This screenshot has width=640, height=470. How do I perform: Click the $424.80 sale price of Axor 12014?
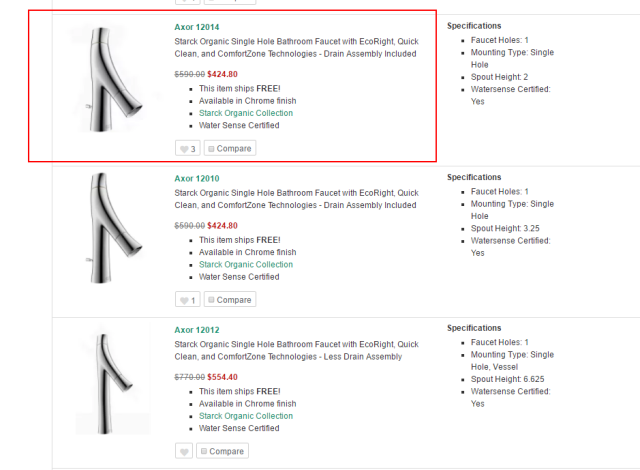point(222,74)
